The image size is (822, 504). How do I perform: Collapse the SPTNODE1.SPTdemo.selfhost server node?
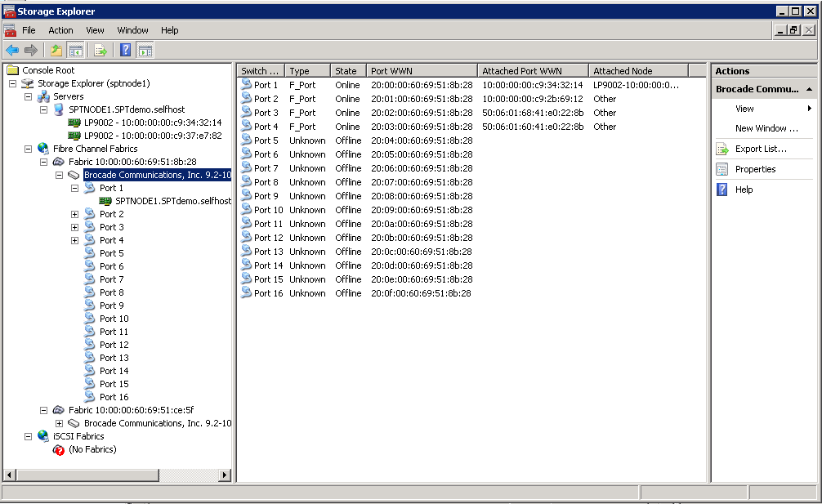(x=44, y=109)
